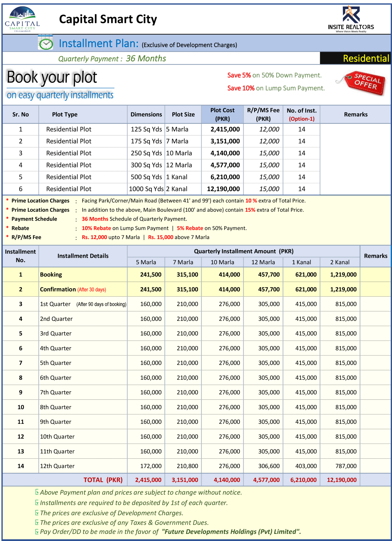Click the yellow 'Residential' label

366,59
